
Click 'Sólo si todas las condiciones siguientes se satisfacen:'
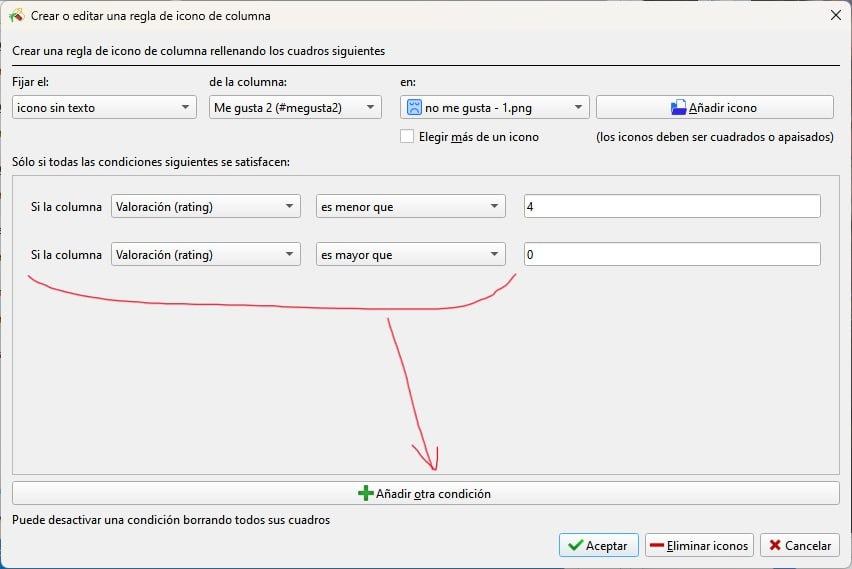coord(151,162)
